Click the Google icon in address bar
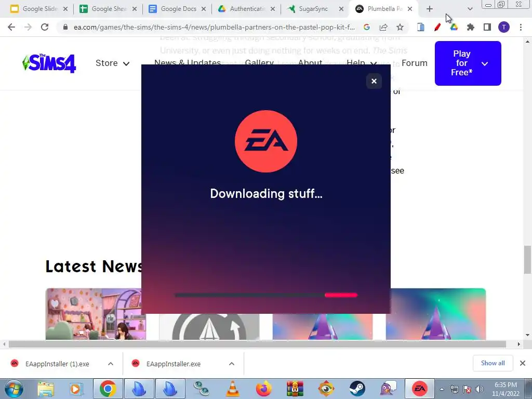Image resolution: width=532 pixels, height=399 pixels. (367, 27)
